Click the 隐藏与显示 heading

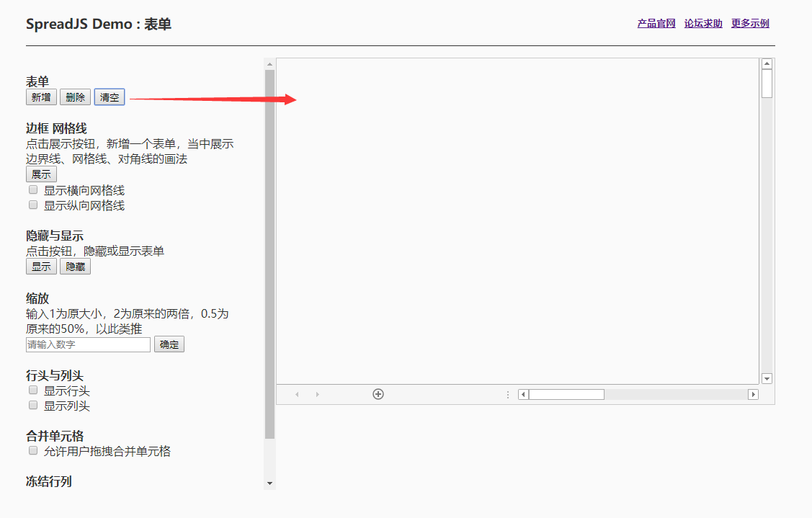(55, 236)
